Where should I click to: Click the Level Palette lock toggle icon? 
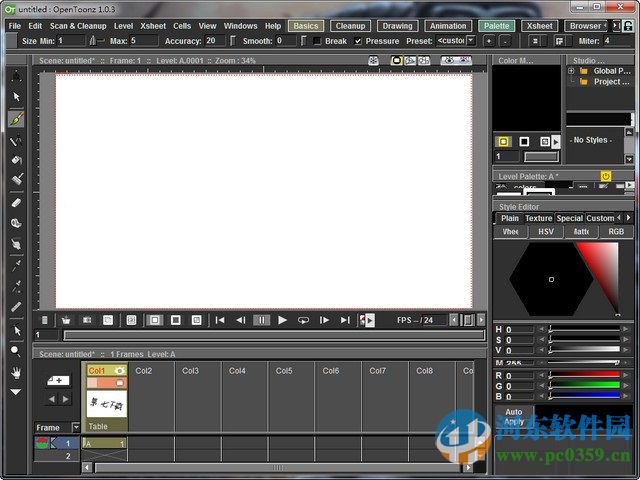606,176
